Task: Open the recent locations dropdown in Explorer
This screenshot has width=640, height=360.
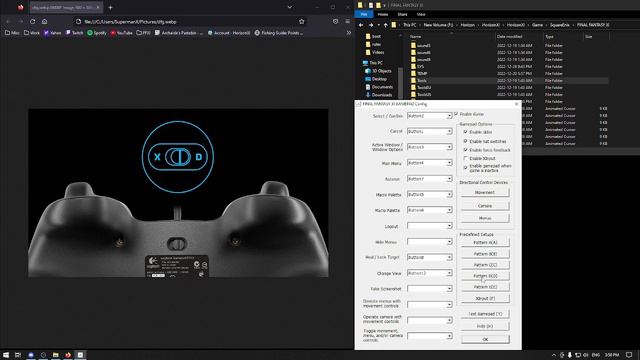Action: [x=378, y=25]
